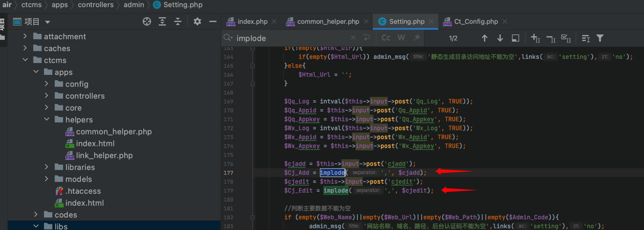The image size is (644, 230).
Task: Add selection for next occurrence icon
Action: [535, 38]
